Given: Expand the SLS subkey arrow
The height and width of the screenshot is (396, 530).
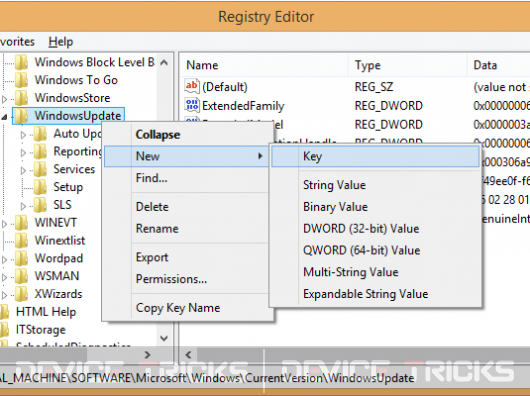Looking at the screenshot, I should click(x=23, y=206).
